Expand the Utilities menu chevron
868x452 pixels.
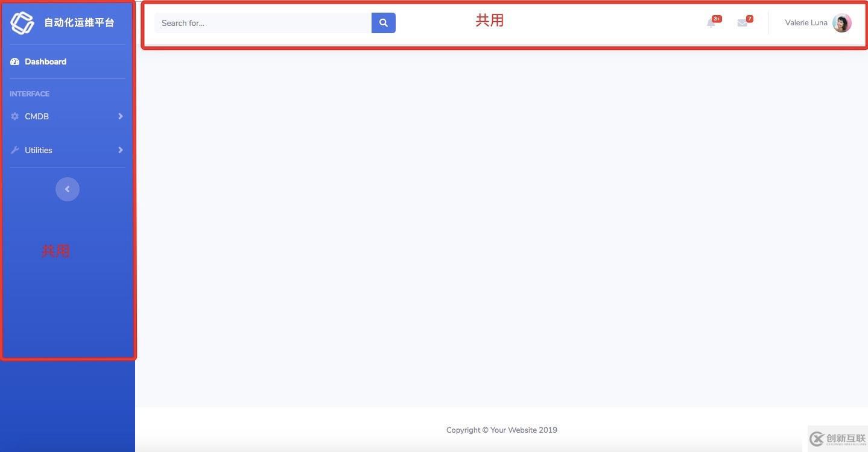coord(119,149)
